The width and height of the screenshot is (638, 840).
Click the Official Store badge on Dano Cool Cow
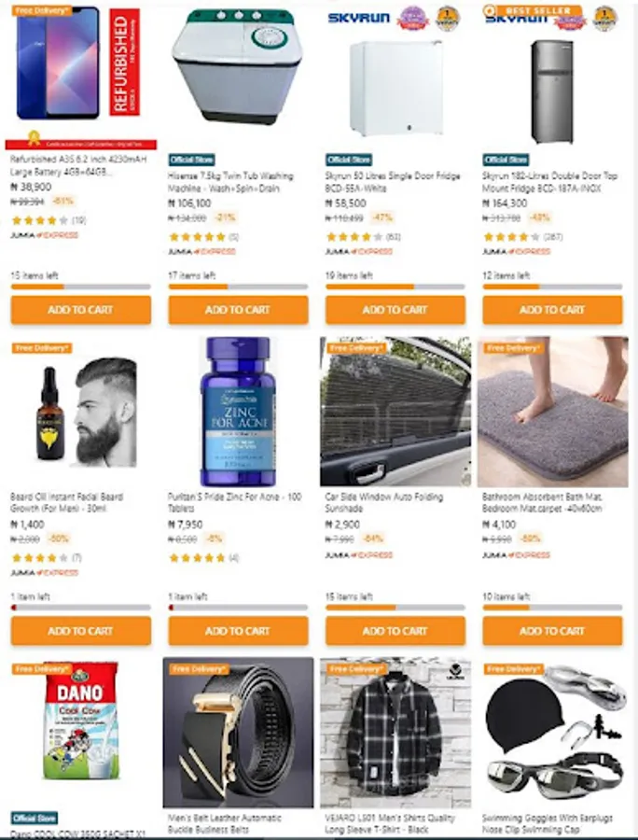tap(35, 818)
